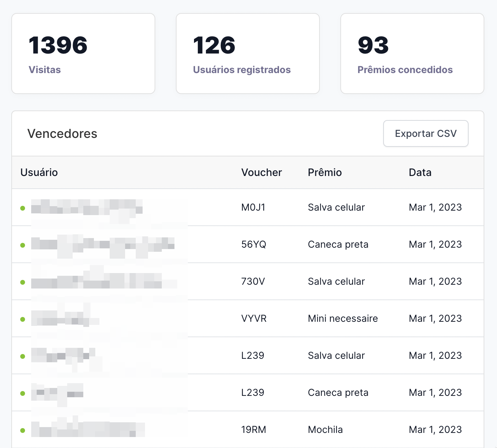
Task: Select voucher code 56YQ
Action: [254, 244]
